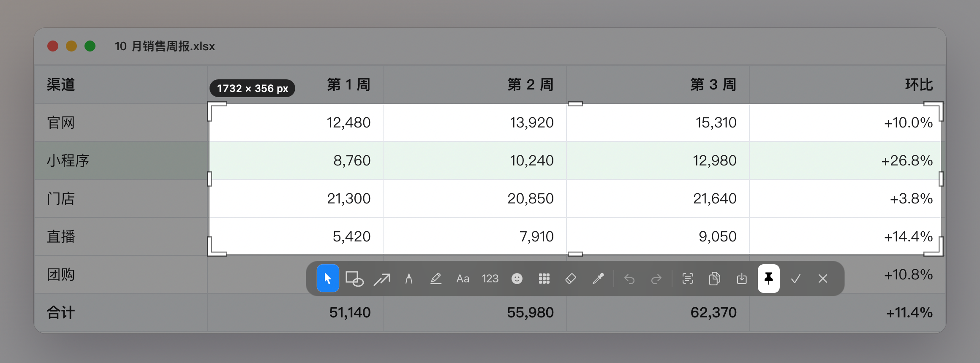Cancel the capture with the X button
Viewport: 980px width, 363px height.
tap(823, 279)
